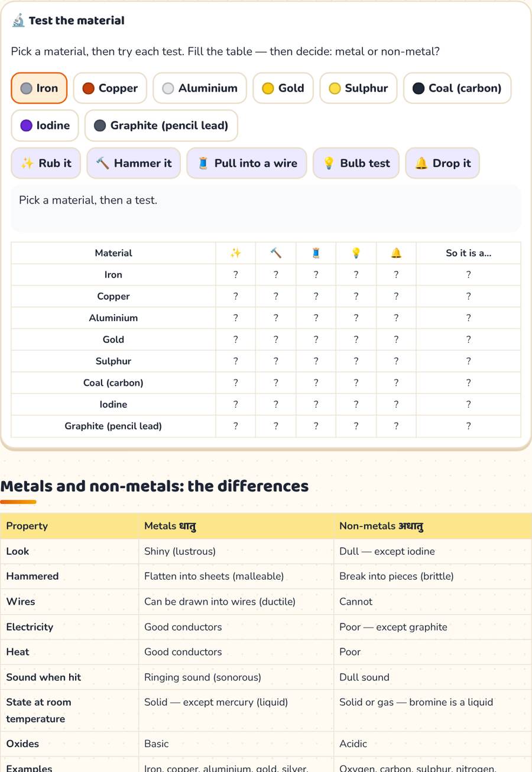Click the microscope icon beside Test the material

click(18, 21)
